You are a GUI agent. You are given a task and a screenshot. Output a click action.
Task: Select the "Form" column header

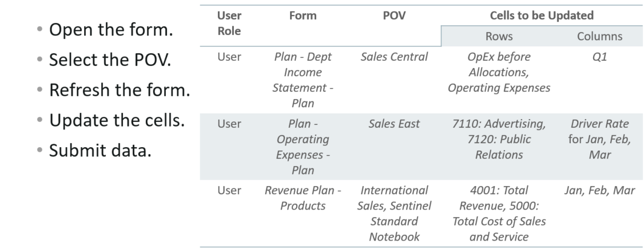coord(312,15)
